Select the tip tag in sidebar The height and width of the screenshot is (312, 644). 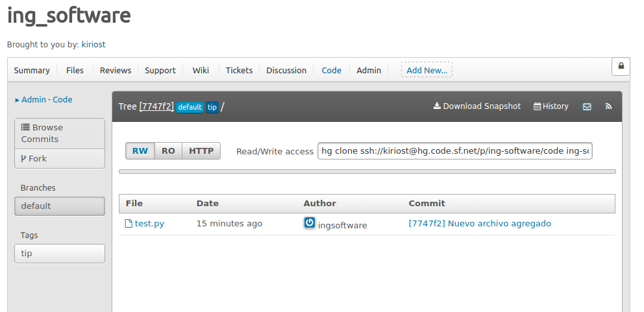[60, 253]
